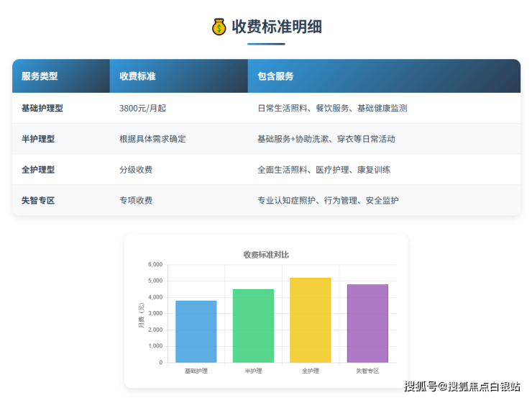The height and width of the screenshot is (398, 532).
Task: Click the purple 失智专区 chart bar
Action: tap(367, 323)
